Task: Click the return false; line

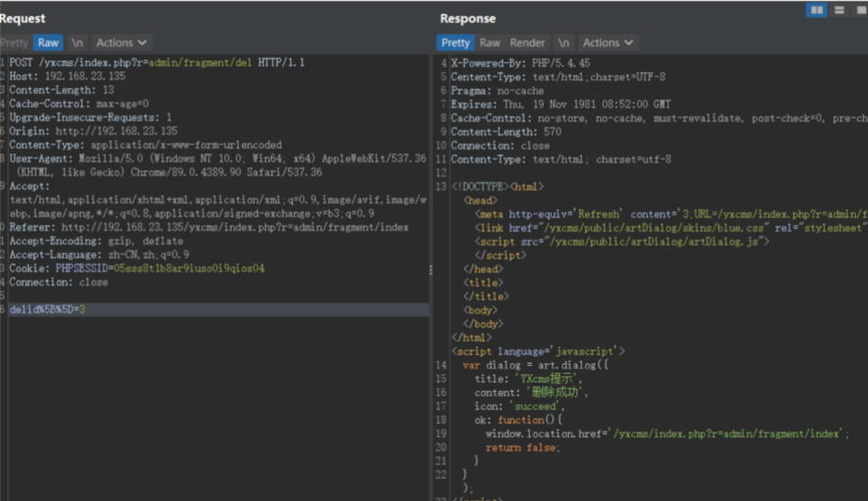Action: click(523, 448)
